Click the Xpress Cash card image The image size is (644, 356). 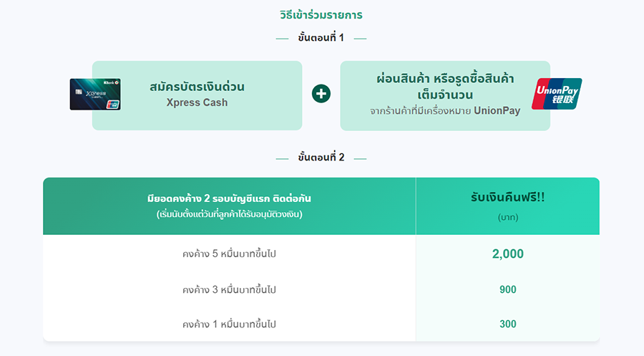(x=95, y=94)
